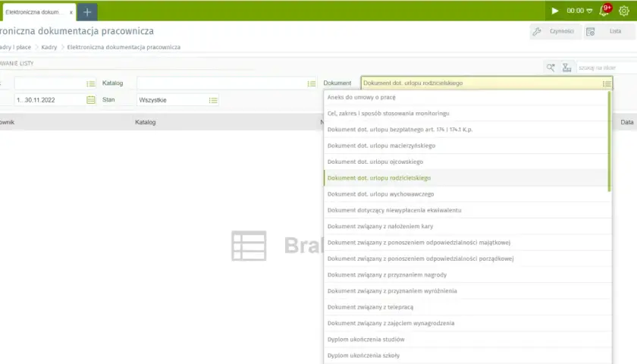
Task: Open the notifications bell
Action: [604, 11]
